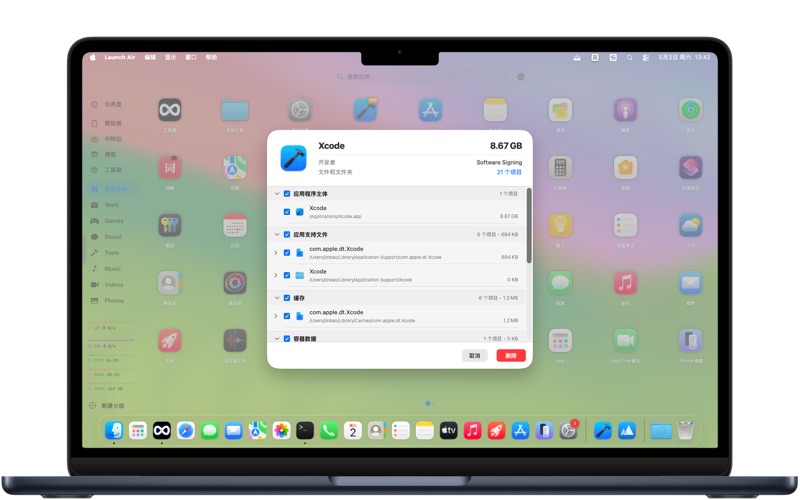Open Safari from the Dock
The width and height of the screenshot is (800, 500).
(x=186, y=431)
